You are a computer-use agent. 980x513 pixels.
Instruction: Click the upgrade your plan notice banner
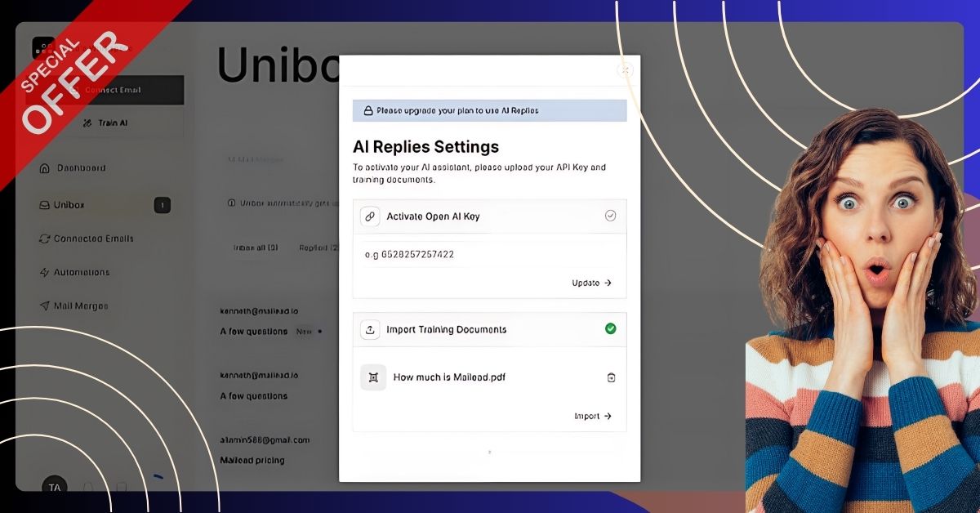click(490, 110)
